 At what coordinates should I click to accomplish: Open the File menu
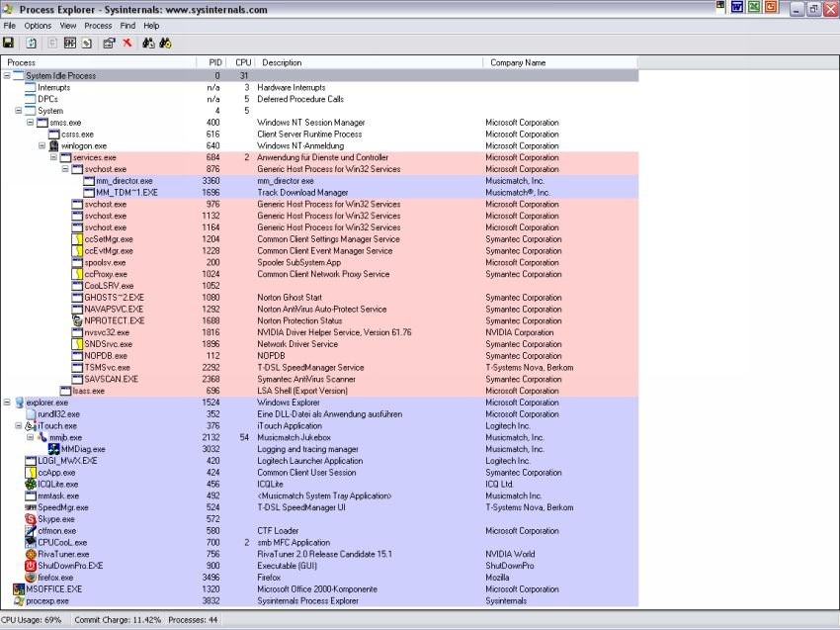10,25
